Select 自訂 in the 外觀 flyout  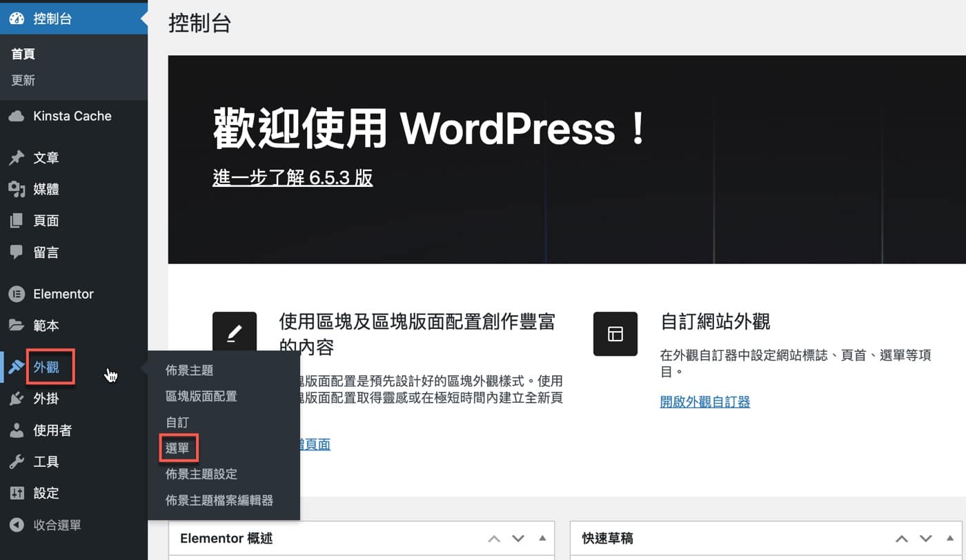pos(177,422)
